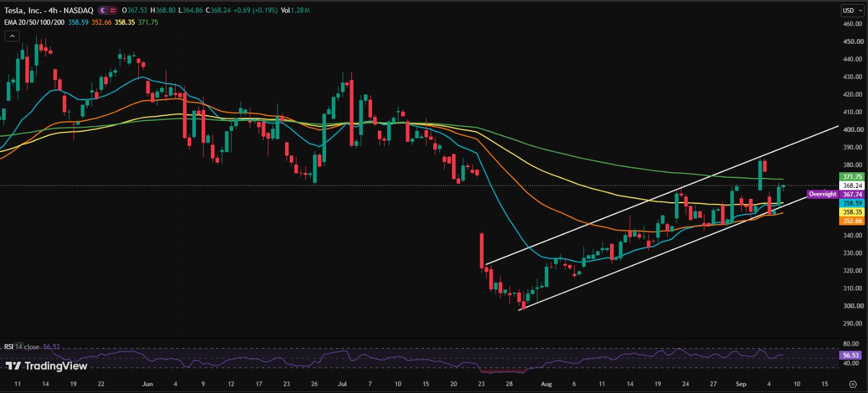
Task: Click the green 371.75 EMA legend value
Action: tap(148, 22)
